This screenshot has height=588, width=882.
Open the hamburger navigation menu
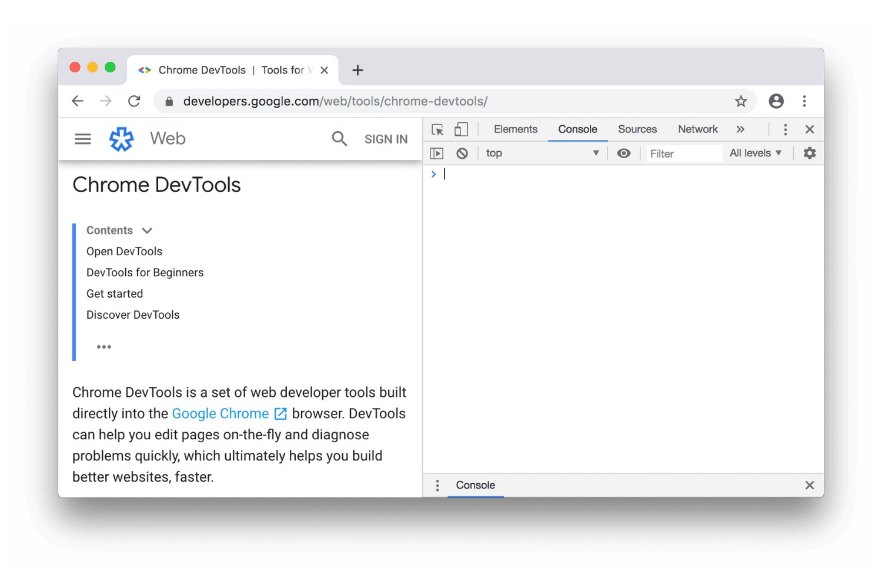(x=83, y=139)
